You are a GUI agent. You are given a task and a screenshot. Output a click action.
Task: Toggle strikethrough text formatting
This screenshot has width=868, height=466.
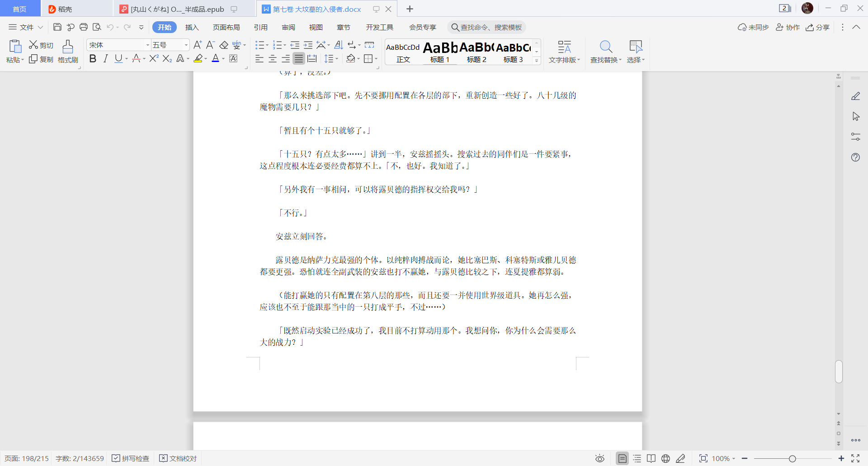[x=136, y=58]
